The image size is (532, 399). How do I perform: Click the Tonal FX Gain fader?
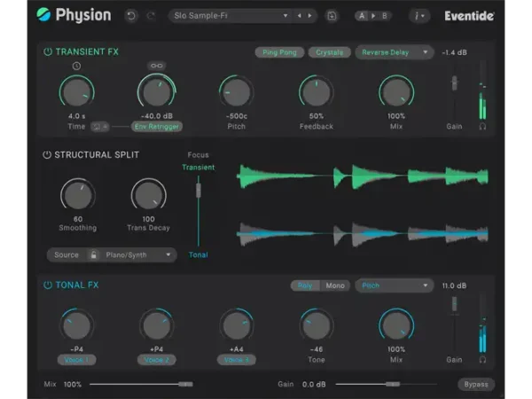[454, 304]
